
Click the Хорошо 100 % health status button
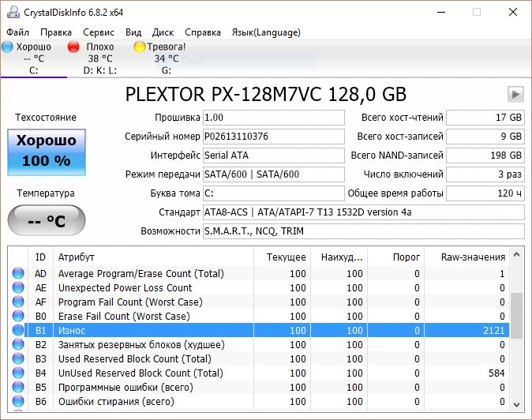[47, 152]
